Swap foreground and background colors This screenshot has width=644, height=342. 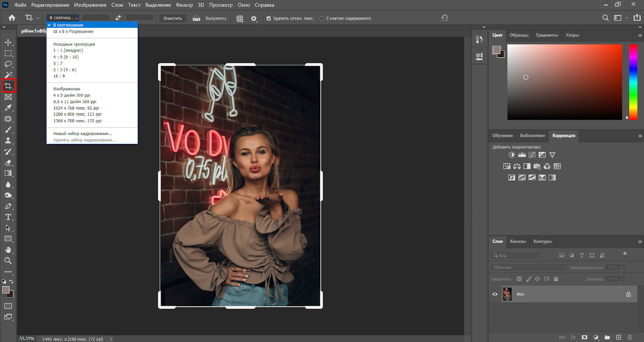11,282
